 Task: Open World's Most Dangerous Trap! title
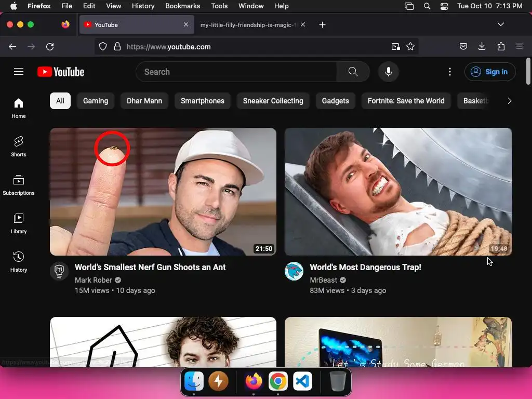tap(365, 268)
